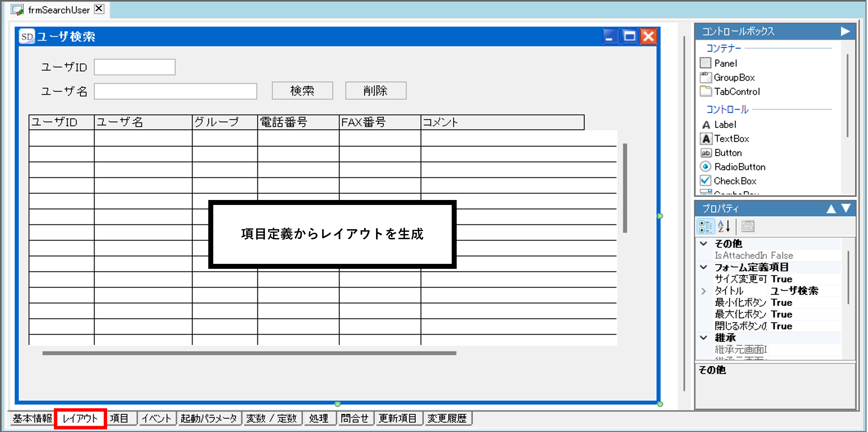Image resolution: width=868 pixels, height=432 pixels.
Task: Select the Button control in control box
Action: click(728, 153)
